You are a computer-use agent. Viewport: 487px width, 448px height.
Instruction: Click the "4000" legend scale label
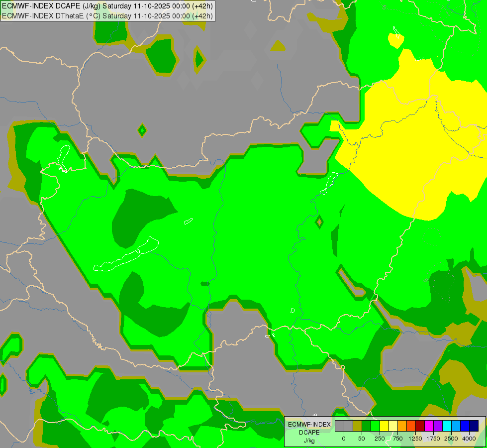(469, 439)
